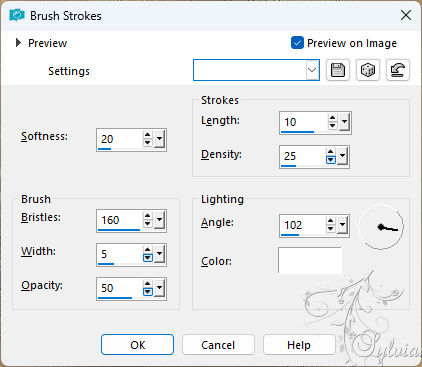The width and height of the screenshot is (422, 367).
Task: Click OK to apply brush strokes
Action: coord(137,345)
